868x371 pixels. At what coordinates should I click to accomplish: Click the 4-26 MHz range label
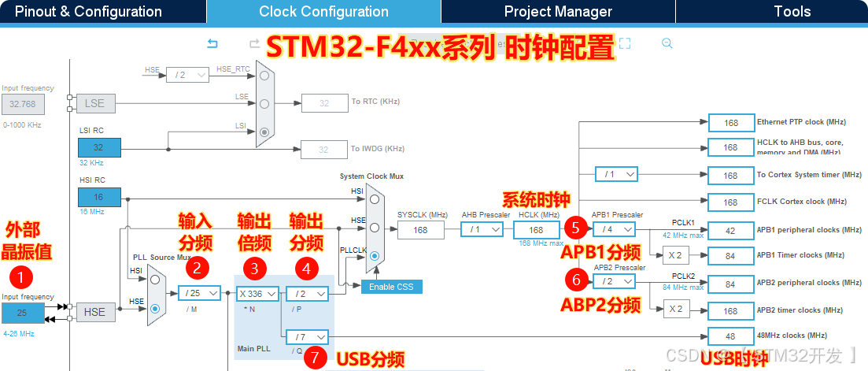tap(18, 334)
